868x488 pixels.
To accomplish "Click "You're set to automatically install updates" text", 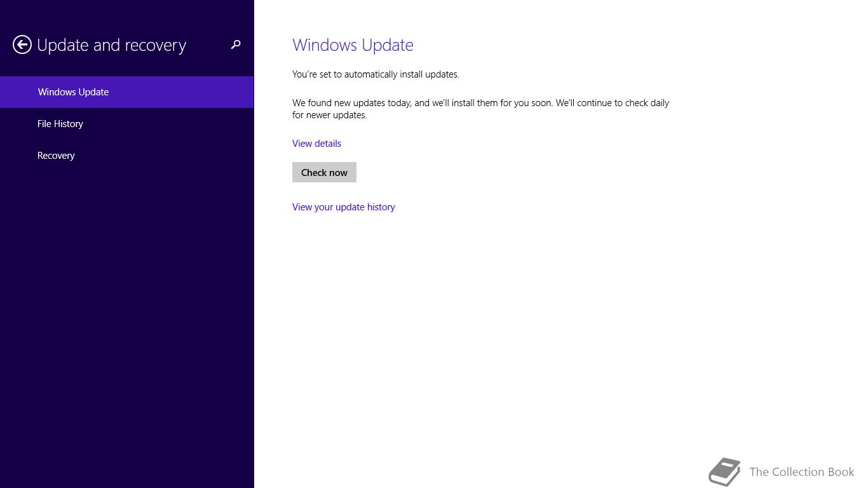I will point(376,74).
